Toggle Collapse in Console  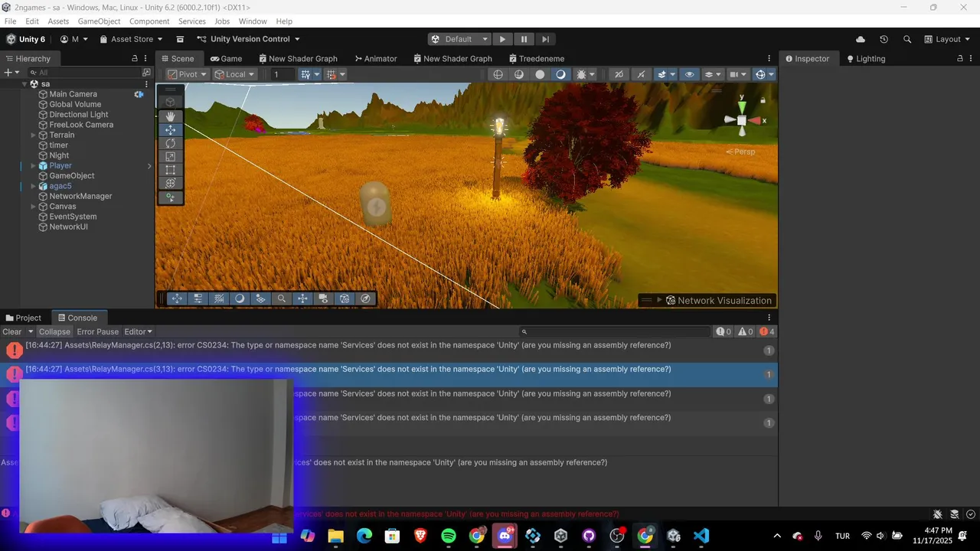pos(54,331)
